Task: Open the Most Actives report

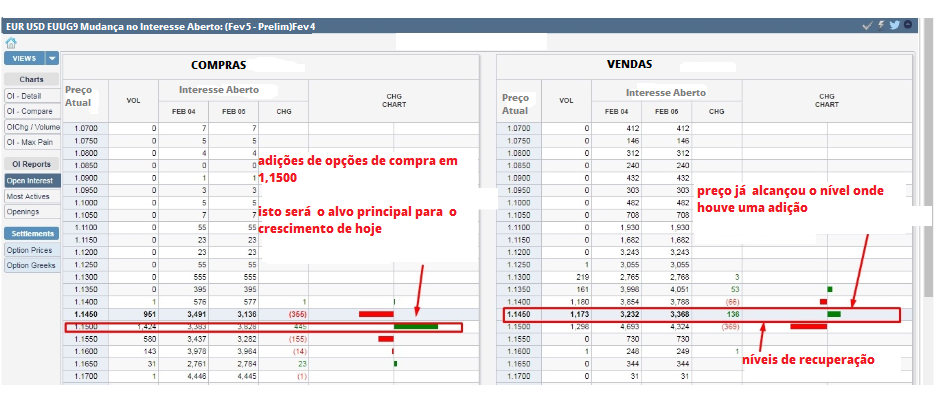Action: (x=32, y=196)
